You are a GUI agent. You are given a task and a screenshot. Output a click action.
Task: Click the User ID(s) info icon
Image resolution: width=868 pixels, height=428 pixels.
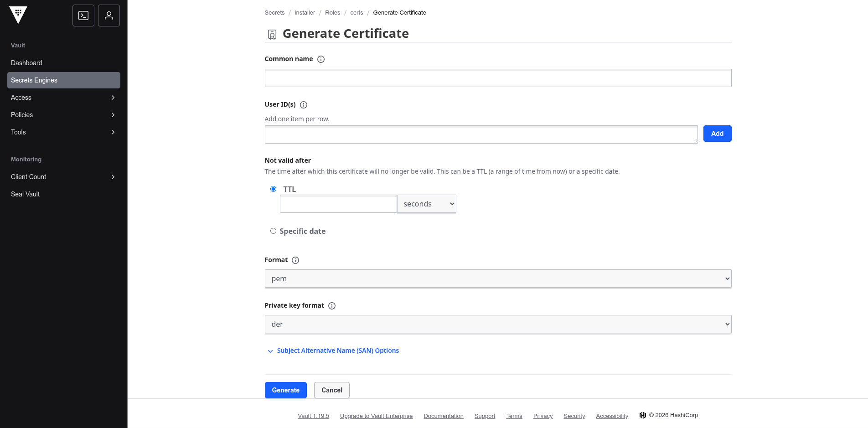tap(304, 105)
